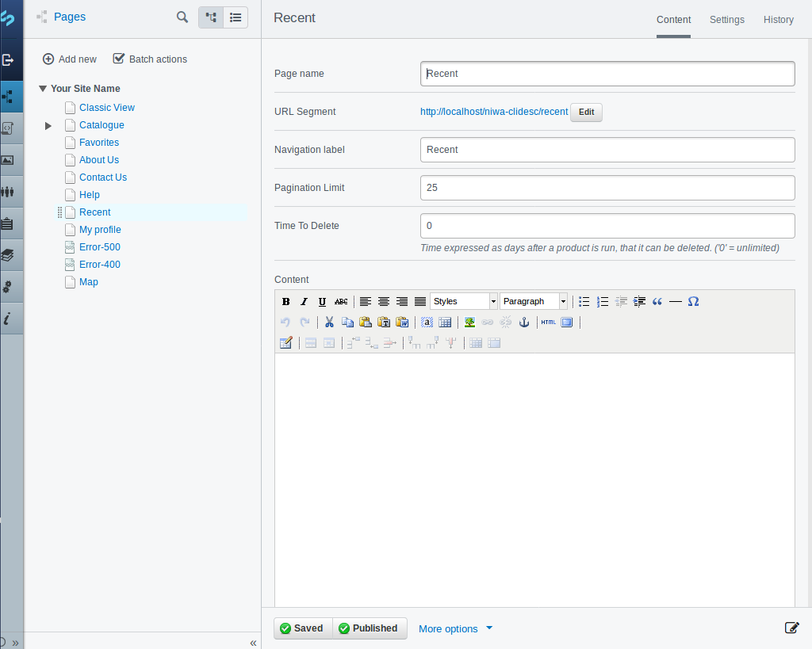Open the Styles dropdown
Viewport: 812px width, 649px height.
coord(464,302)
